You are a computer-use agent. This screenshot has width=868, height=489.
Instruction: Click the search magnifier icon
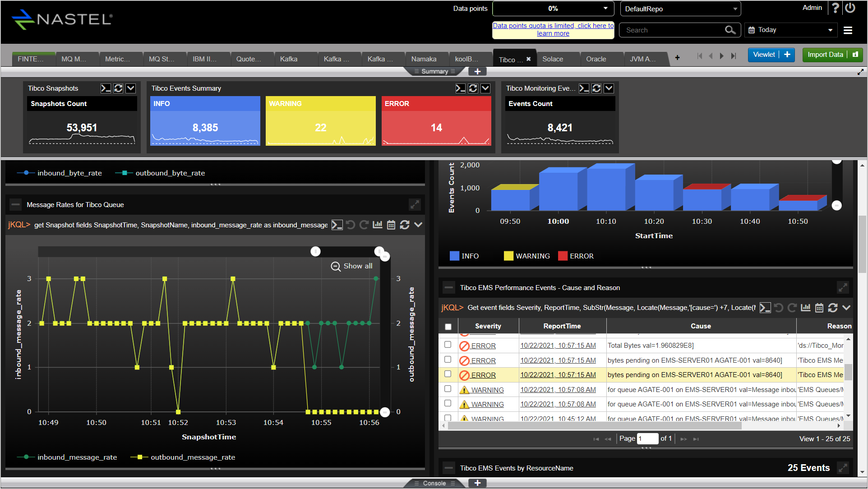tap(730, 30)
